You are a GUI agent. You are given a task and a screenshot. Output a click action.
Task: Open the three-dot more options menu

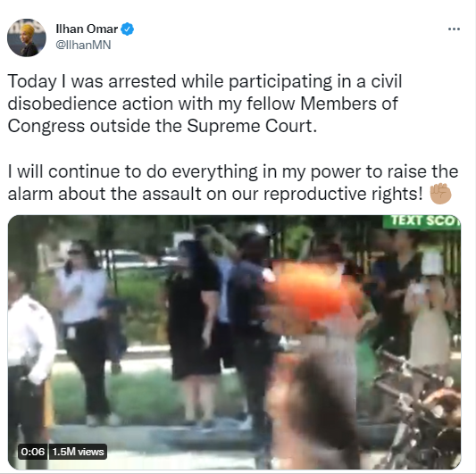[454, 29]
